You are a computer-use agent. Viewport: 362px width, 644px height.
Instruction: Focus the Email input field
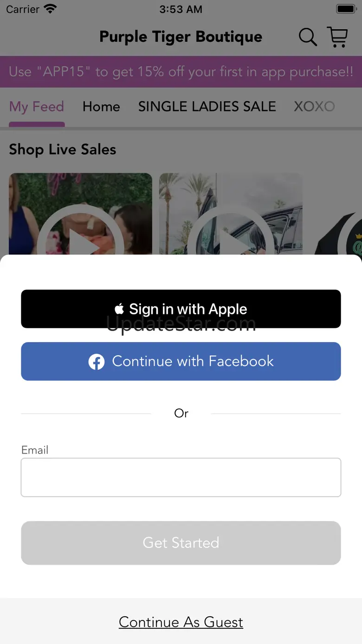(x=181, y=477)
